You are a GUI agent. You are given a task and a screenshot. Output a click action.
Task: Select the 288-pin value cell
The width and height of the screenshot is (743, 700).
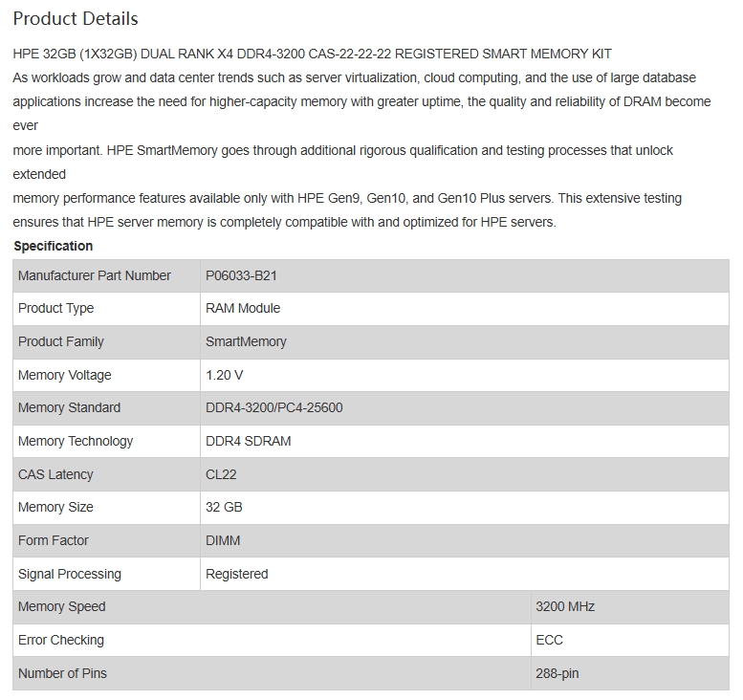tap(630, 673)
